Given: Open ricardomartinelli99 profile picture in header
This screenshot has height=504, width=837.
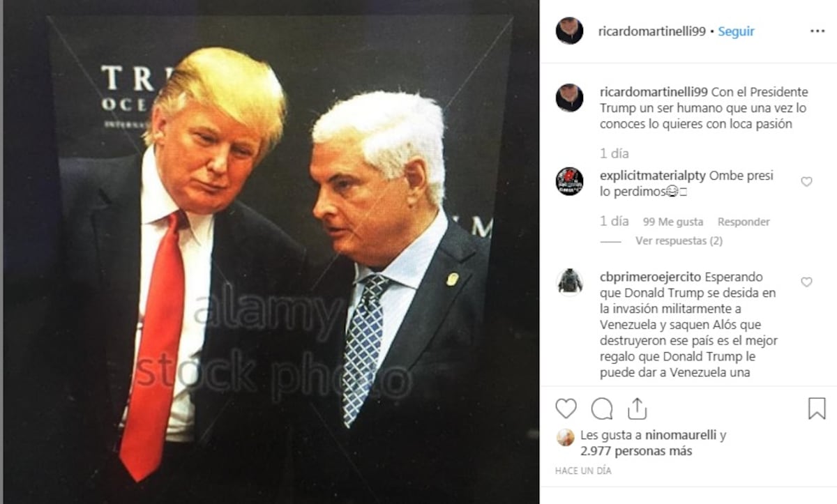Looking at the screenshot, I should click(x=569, y=31).
